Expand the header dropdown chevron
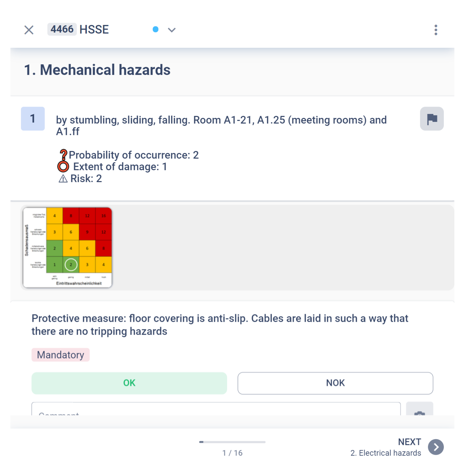The height and width of the screenshot is (476, 465). 172,30
